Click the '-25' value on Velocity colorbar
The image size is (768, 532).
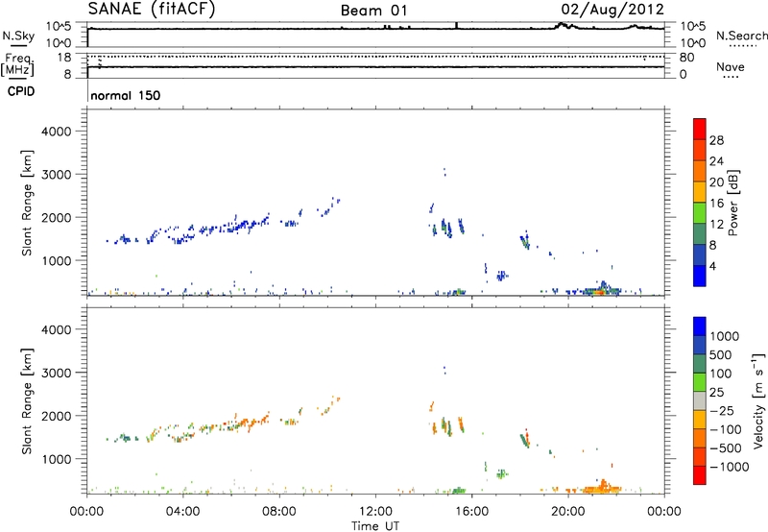tap(723, 411)
